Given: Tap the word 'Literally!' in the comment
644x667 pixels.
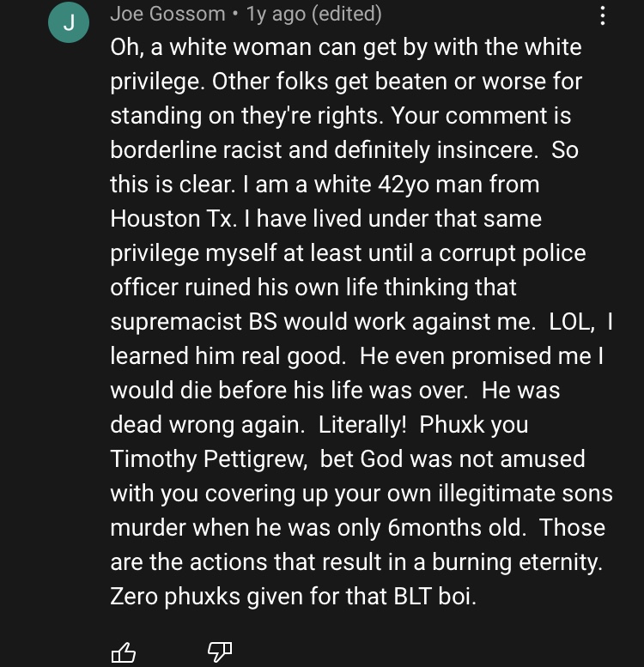Looking at the screenshot, I should [x=362, y=425].
